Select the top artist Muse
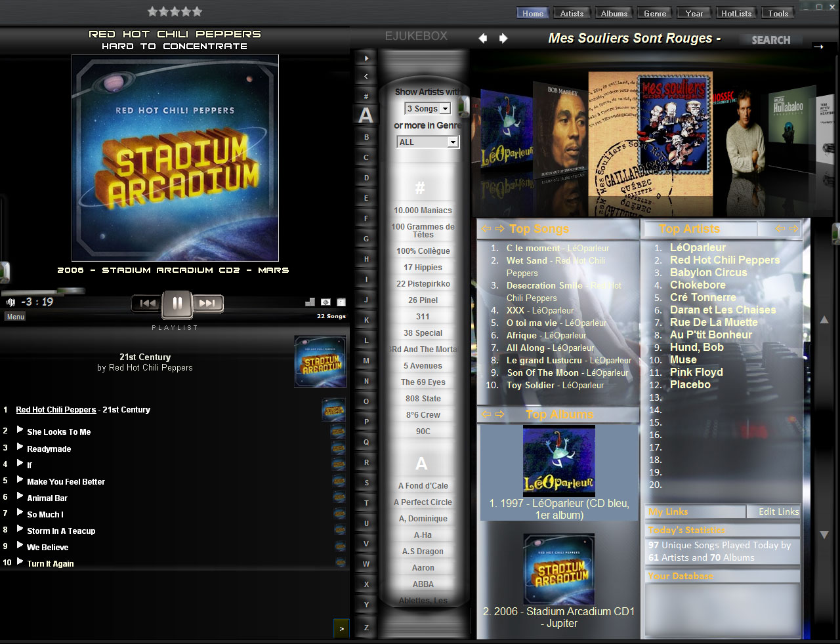840x644 pixels. coord(683,359)
